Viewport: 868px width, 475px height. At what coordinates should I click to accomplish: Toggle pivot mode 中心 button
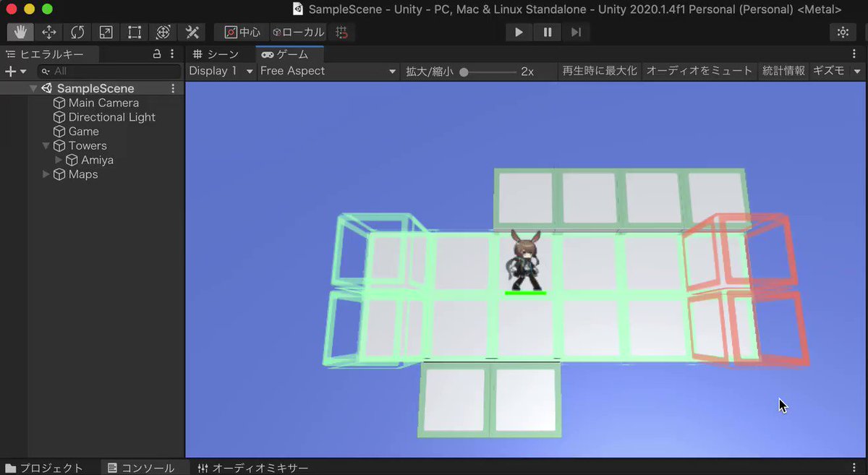(242, 32)
